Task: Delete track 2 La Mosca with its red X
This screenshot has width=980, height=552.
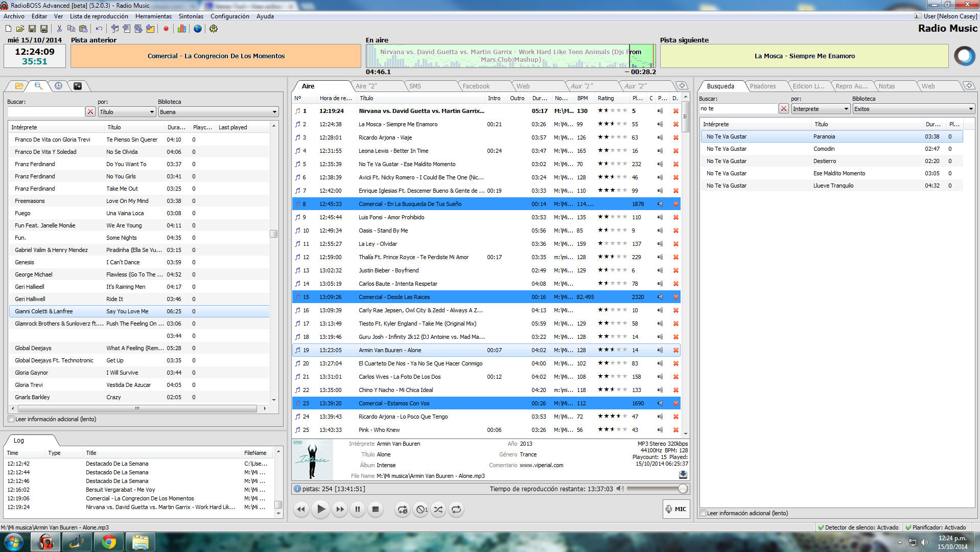Action: click(675, 124)
